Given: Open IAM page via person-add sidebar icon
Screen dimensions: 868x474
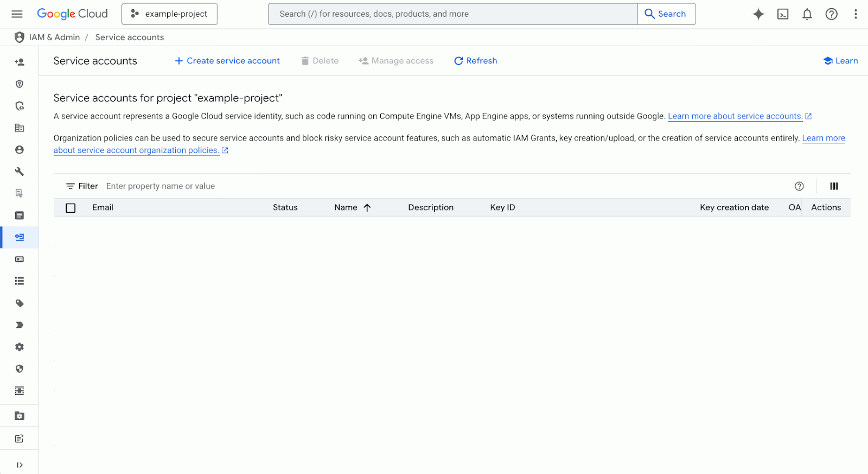Looking at the screenshot, I should [x=20, y=62].
